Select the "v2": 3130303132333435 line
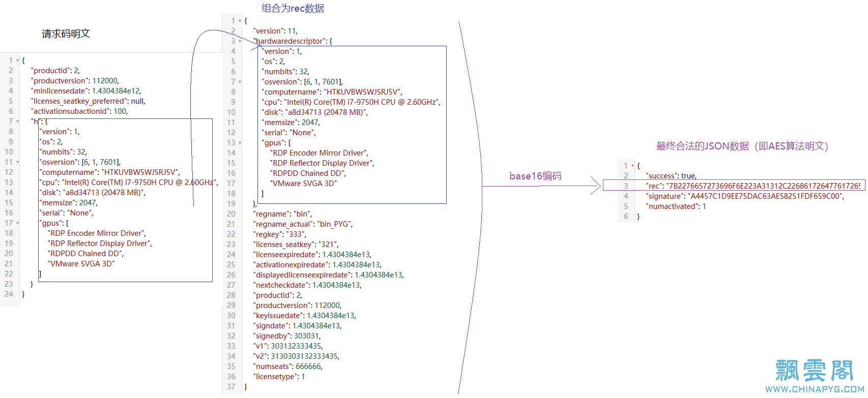This screenshot has height=398, width=868. [x=296, y=356]
